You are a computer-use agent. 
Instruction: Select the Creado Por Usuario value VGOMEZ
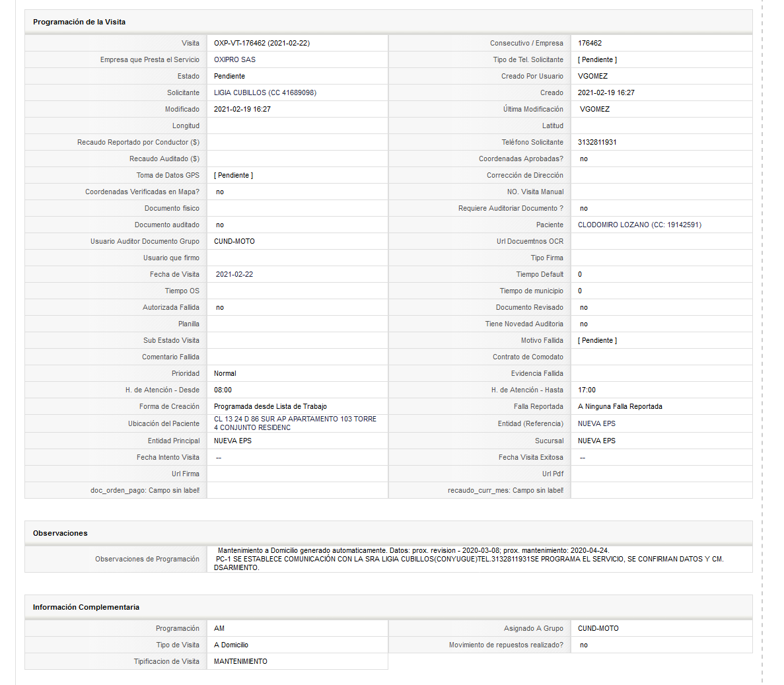[592, 76]
